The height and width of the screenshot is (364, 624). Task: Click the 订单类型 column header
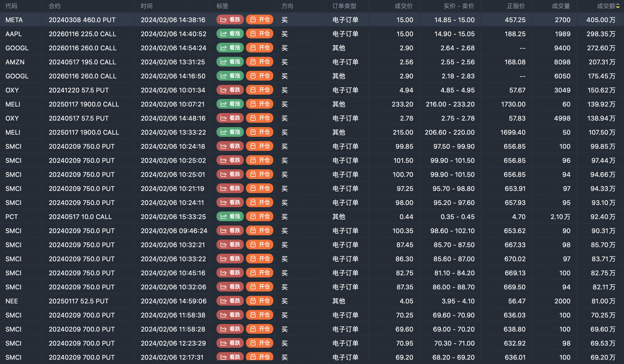pos(344,6)
